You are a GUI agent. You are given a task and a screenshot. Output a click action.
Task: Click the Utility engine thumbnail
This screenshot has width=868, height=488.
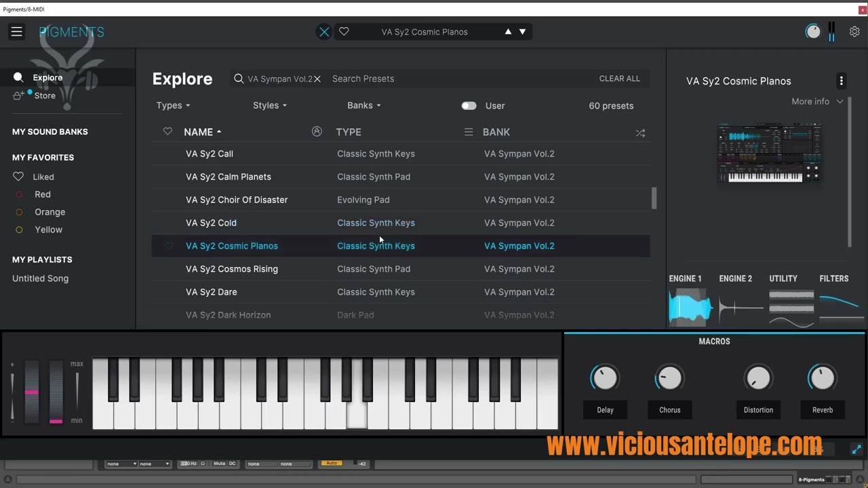coord(791,307)
